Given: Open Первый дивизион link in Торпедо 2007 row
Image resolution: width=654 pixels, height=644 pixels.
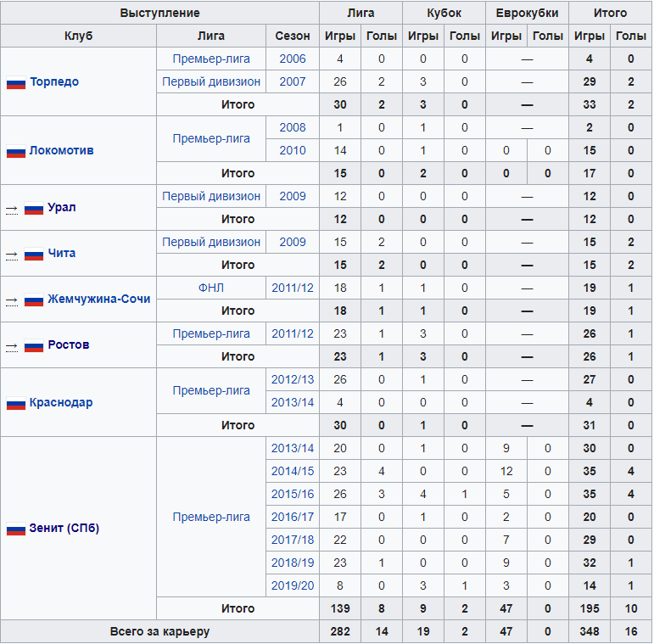Looking at the screenshot, I should (x=211, y=81).
